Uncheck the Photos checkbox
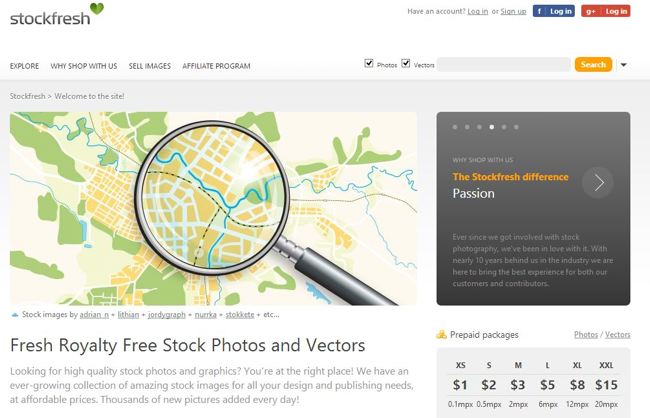The height and width of the screenshot is (418, 650). pos(369,63)
